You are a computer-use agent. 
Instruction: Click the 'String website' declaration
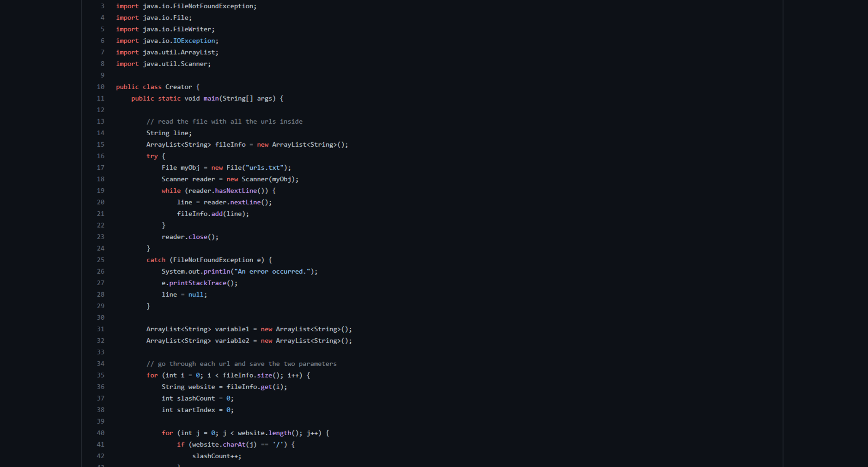click(x=225, y=387)
